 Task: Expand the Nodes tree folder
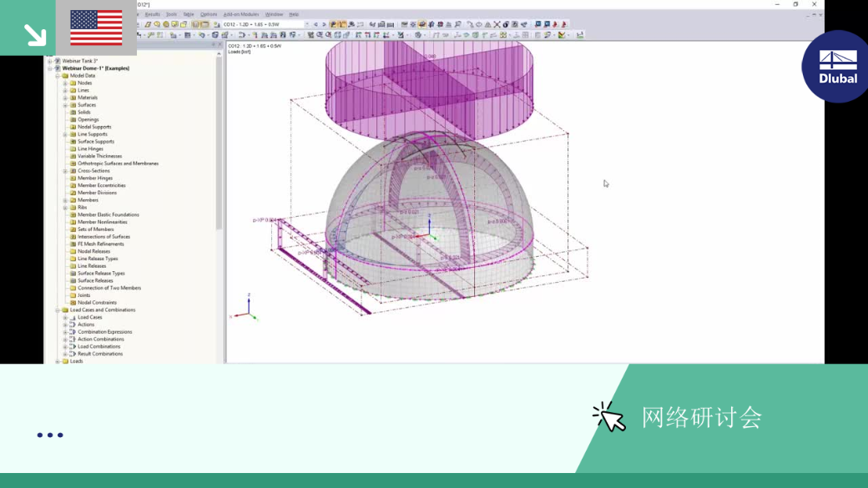[x=65, y=83]
